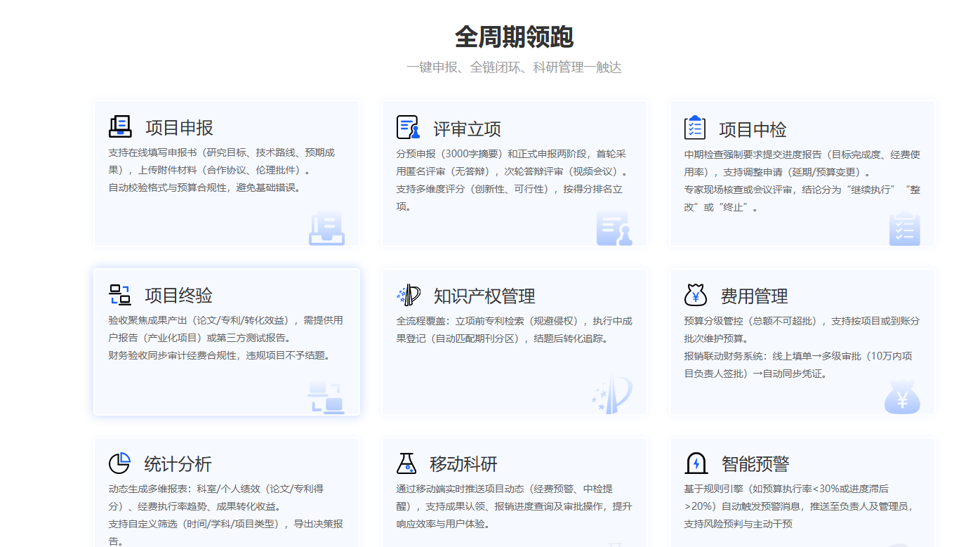Click the 项目终验 scan icon
This screenshot has width=980, height=547.
(120, 295)
